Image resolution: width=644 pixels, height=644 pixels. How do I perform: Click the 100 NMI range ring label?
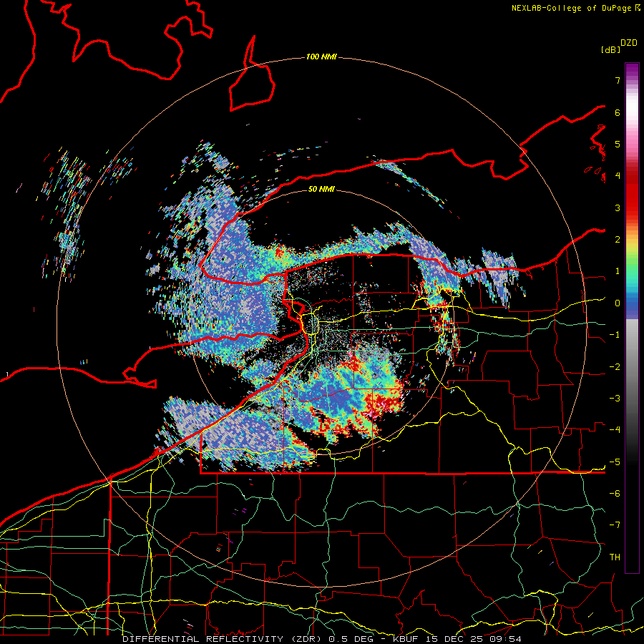(321, 57)
